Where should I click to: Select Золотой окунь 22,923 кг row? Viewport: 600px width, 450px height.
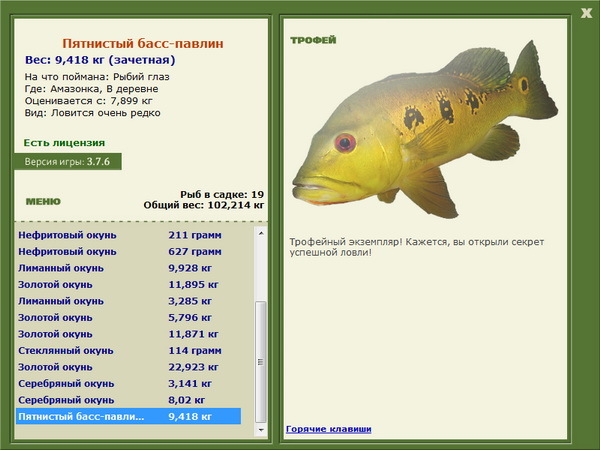tap(129, 367)
